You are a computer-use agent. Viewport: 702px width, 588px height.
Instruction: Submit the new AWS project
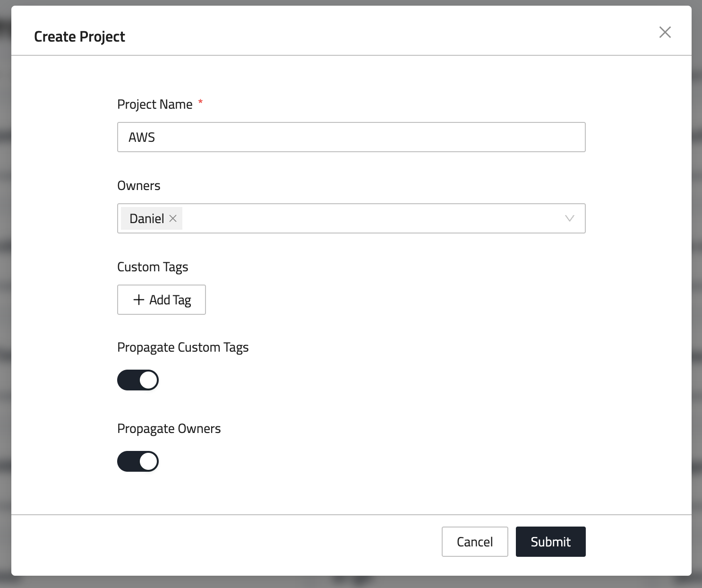pyautogui.click(x=550, y=542)
